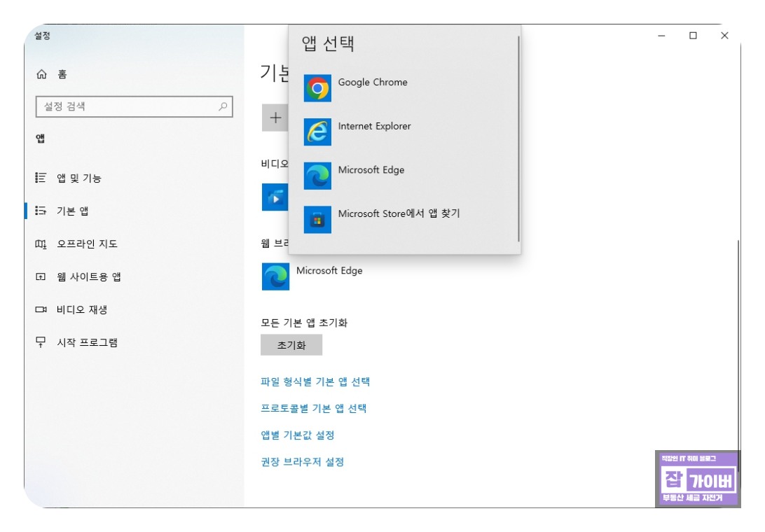Click the Home house icon

pos(41,74)
